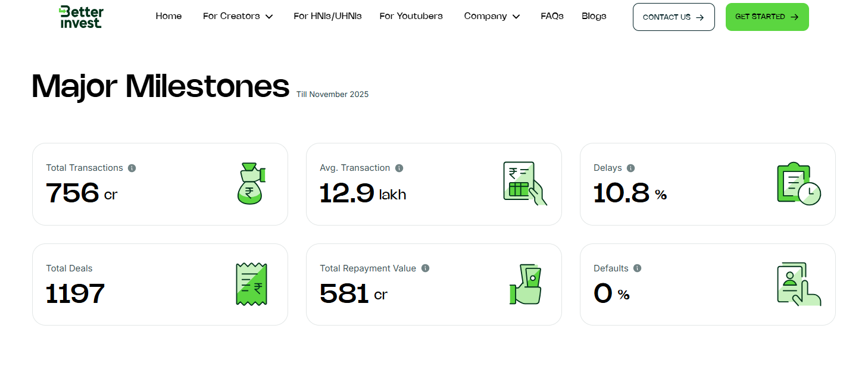Image resolution: width=868 pixels, height=369 pixels.
Task: Click info icon beside Total Transactions
Action: tap(132, 168)
